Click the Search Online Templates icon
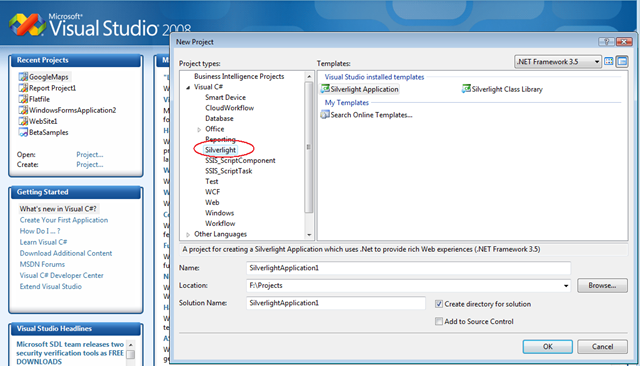640x366 pixels. tap(325, 115)
